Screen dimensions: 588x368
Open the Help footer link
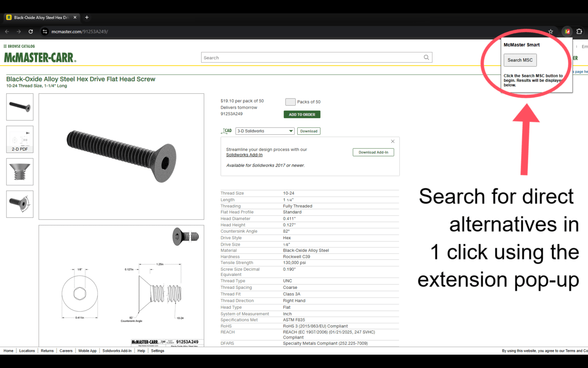point(141,351)
